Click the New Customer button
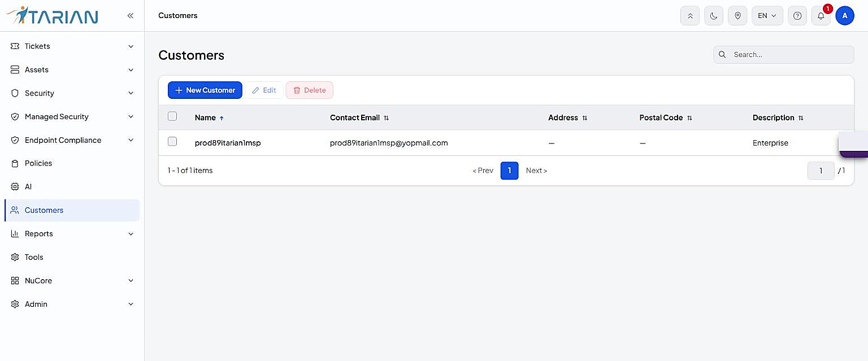This screenshot has width=868, height=361. coord(205,90)
